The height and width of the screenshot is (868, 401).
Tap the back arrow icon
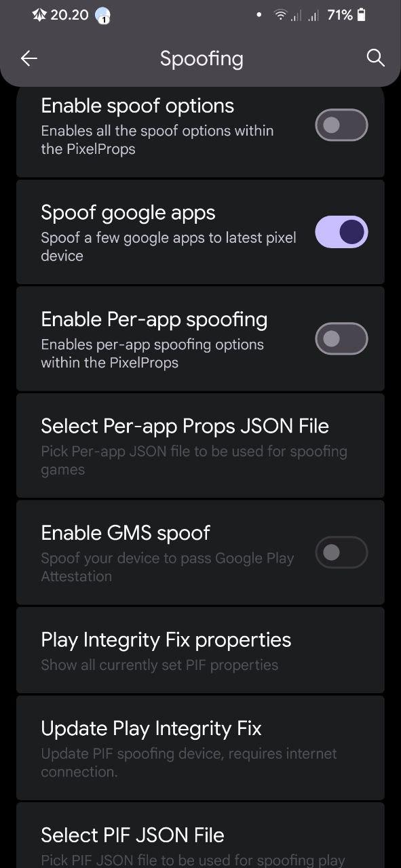28,58
